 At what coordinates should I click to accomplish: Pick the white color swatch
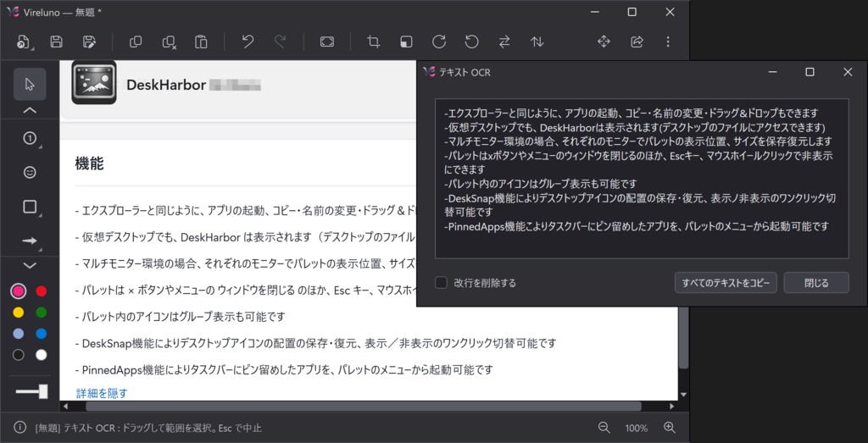[x=42, y=355]
